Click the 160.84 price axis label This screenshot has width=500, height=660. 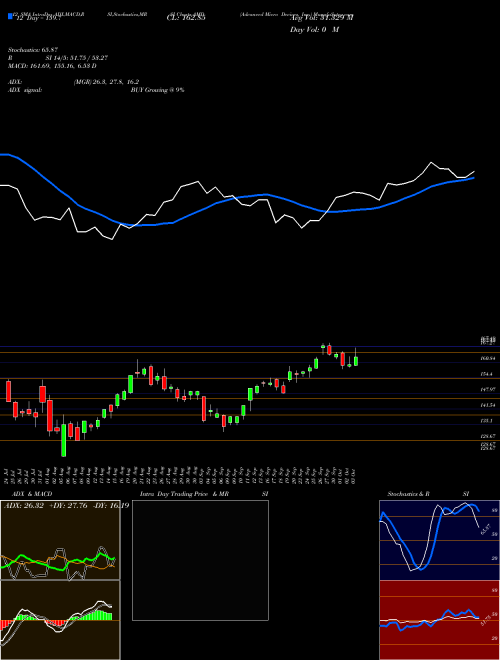487,359
